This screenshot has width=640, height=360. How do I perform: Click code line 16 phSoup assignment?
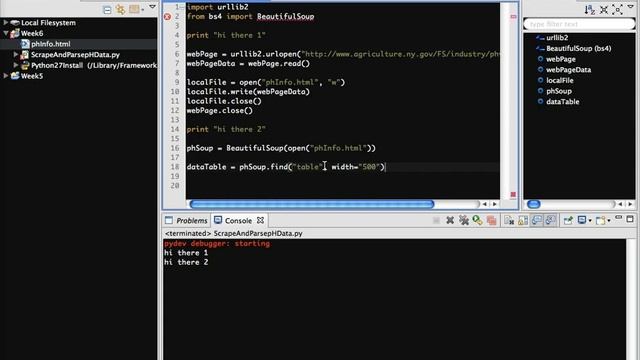coord(281,148)
